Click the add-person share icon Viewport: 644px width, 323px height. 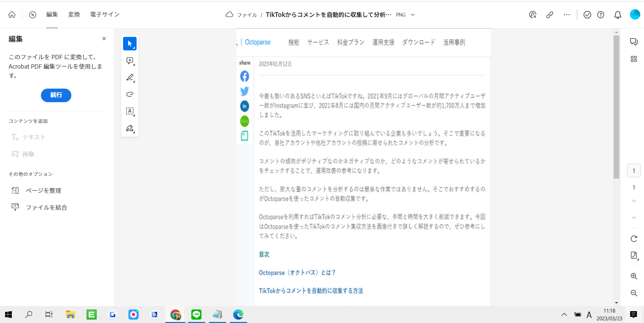(x=533, y=15)
